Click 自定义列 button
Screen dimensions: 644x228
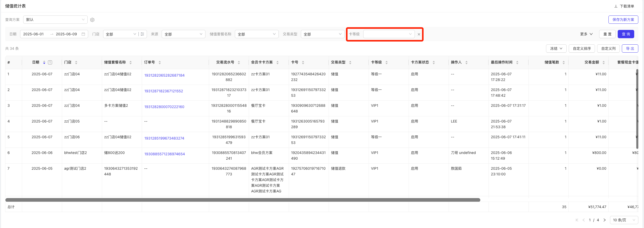tap(608, 48)
